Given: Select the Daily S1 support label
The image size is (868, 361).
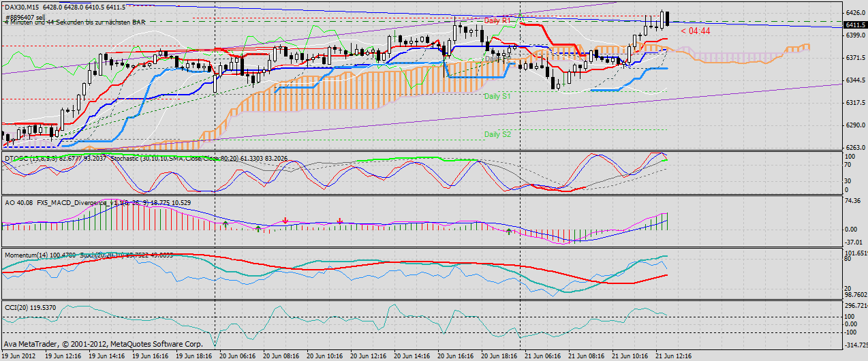Looking at the screenshot, I should coord(497,97).
